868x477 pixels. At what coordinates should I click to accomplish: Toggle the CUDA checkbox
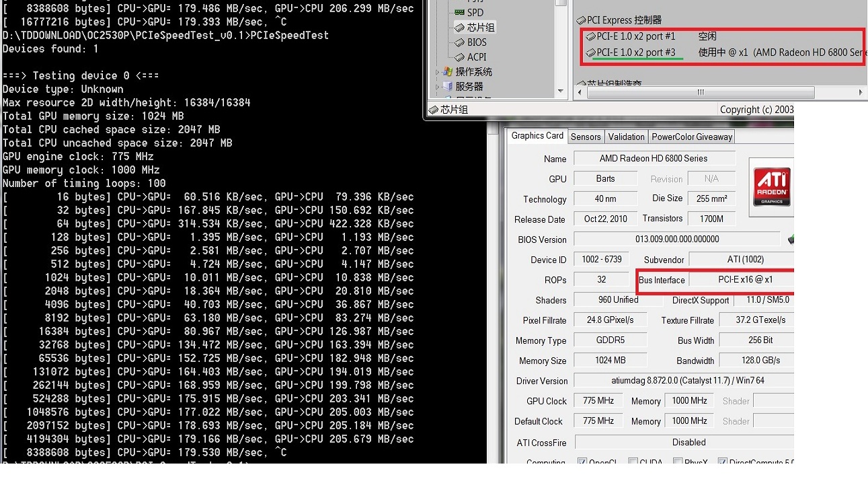pos(633,462)
